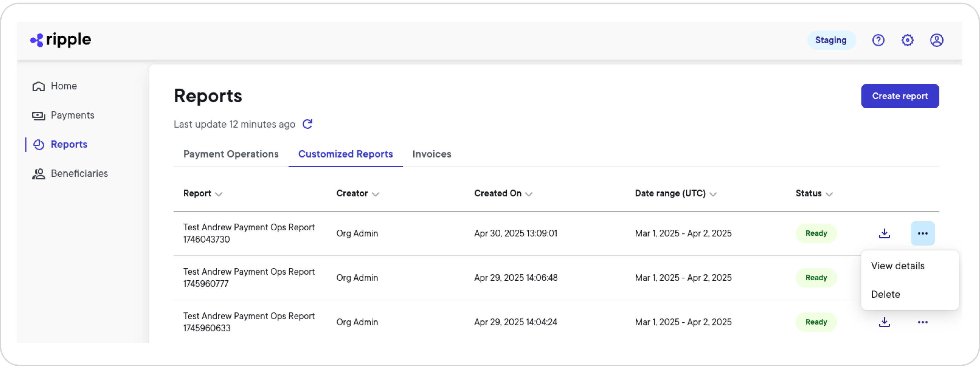This screenshot has height=366, width=980.
Task: Select the Payments sidebar icon
Action: pos(38,115)
